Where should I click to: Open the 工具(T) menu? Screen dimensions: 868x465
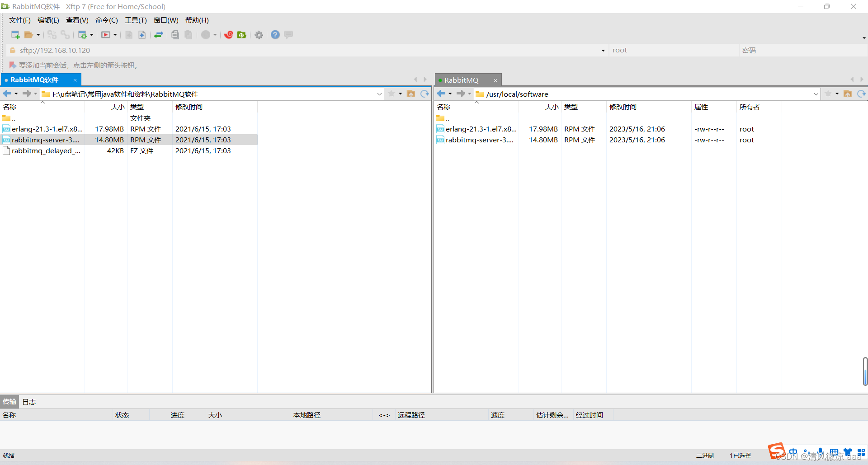tap(136, 20)
